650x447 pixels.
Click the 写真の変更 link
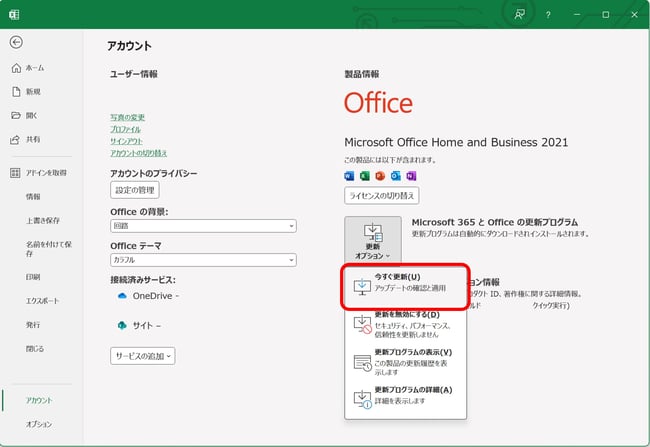127,117
